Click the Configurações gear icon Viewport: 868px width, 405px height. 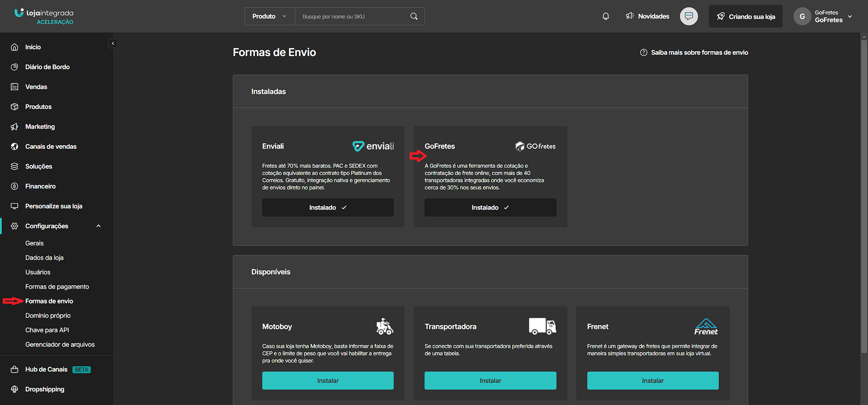(14, 226)
